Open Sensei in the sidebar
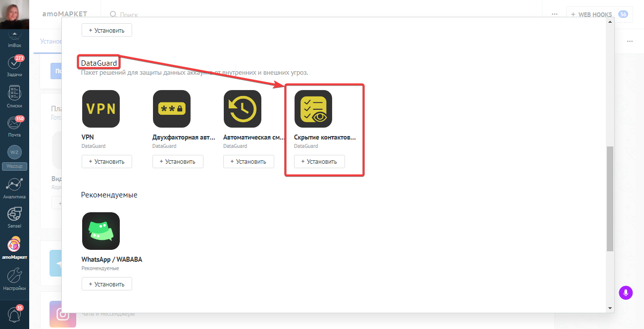 (x=14, y=218)
